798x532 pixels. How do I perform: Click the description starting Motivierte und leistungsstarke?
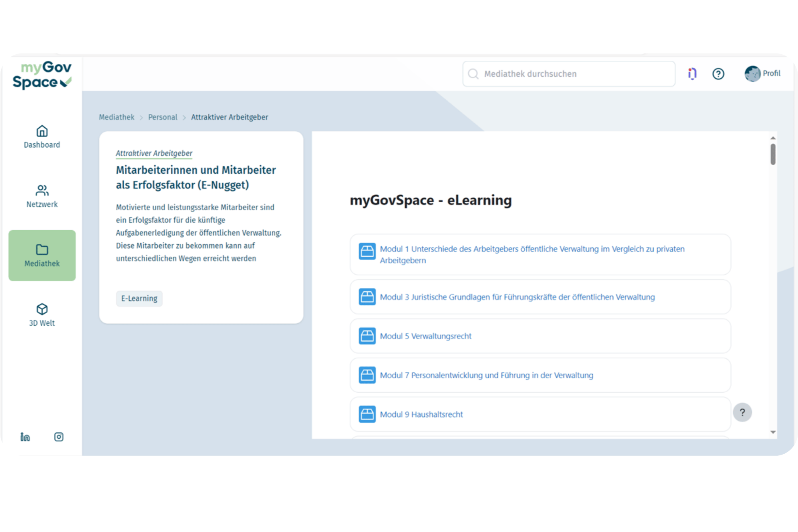[199, 233]
